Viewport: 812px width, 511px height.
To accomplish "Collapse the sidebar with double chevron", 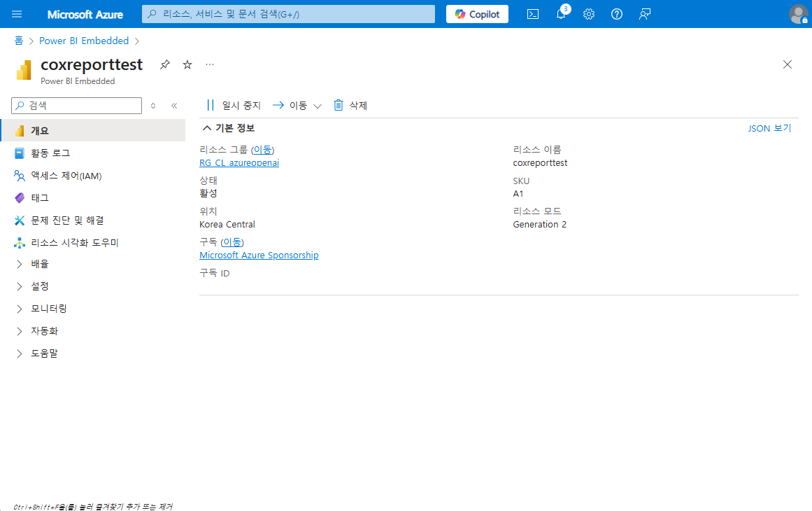I will (x=174, y=105).
